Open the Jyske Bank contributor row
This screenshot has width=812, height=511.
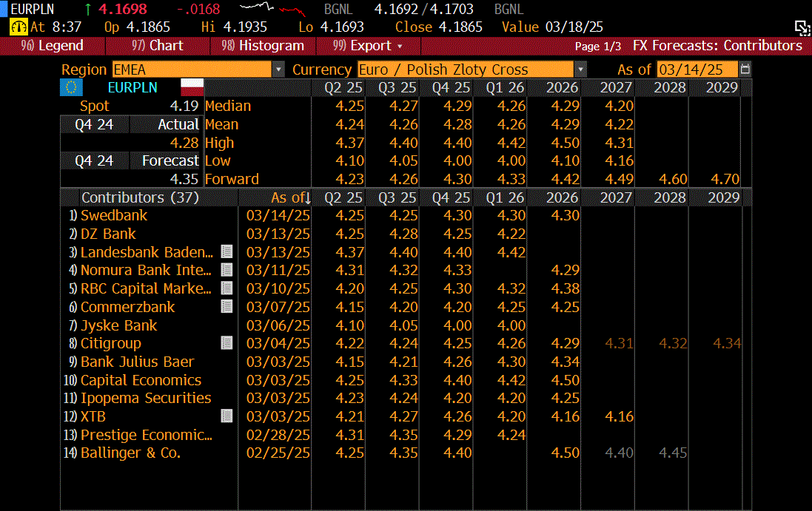(x=118, y=325)
